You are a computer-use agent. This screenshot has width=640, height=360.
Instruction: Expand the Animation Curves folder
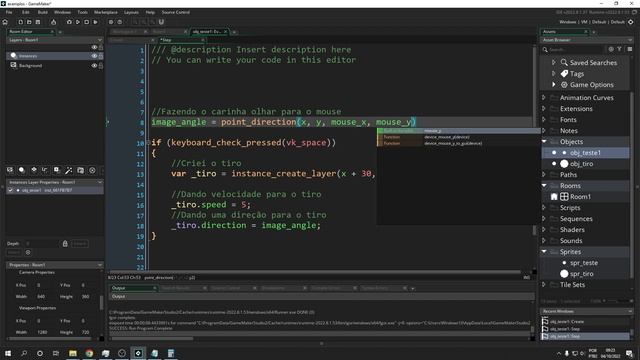tap(544, 98)
